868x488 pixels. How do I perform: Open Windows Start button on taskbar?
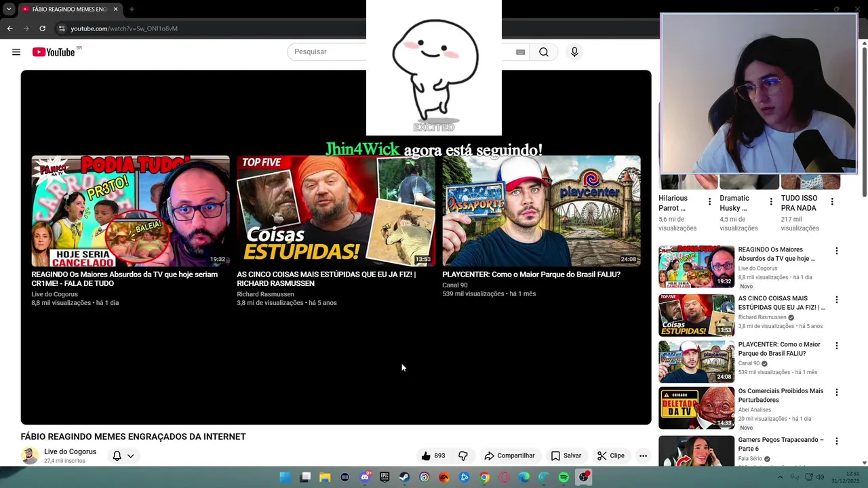click(x=285, y=477)
